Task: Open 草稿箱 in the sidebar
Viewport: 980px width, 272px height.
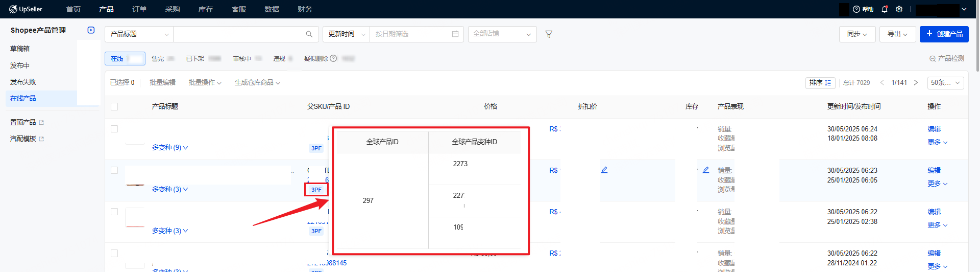Action: [x=20, y=49]
